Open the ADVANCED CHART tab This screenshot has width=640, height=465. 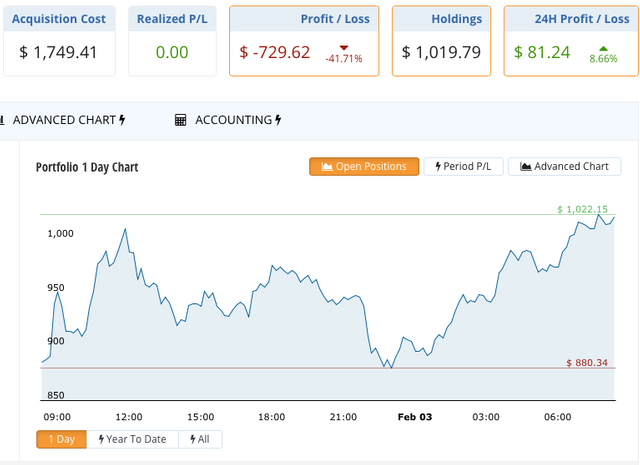click(x=65, y=120)
